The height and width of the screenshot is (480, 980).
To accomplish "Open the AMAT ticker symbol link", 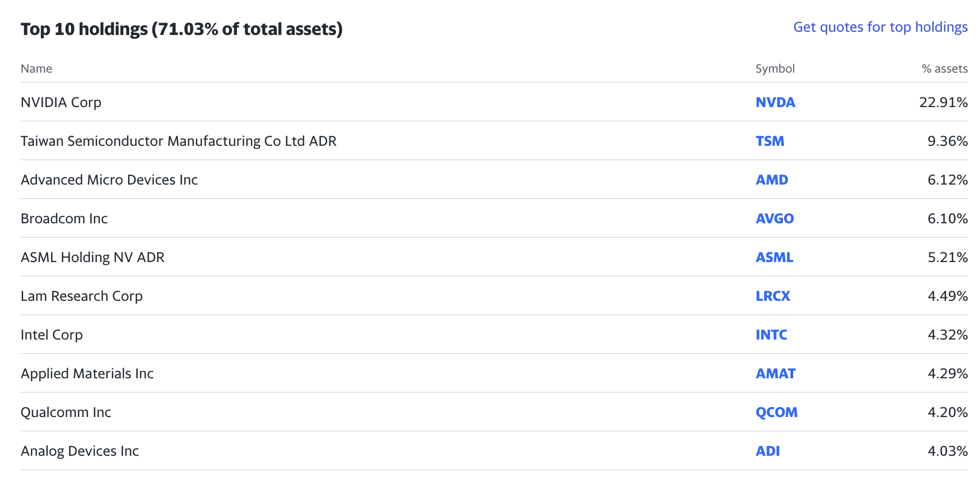I will pyautogui.click(x=775, y=373).
